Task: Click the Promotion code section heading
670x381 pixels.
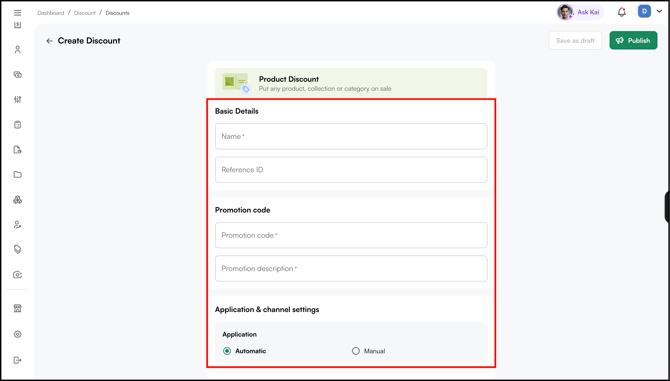Action: pyautogui.click(x=242, y=210)
